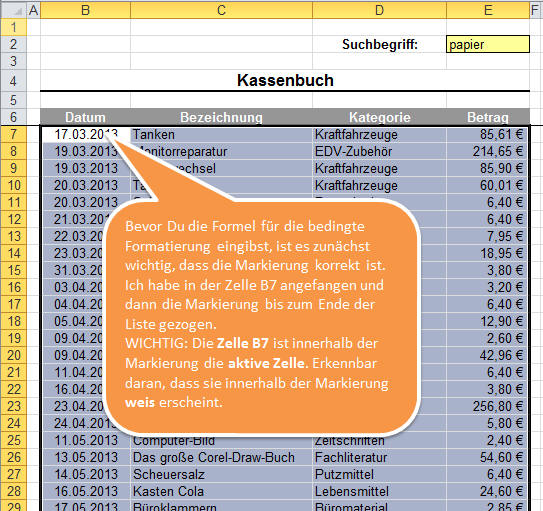The height and width of the screenshot is (511, 543).
Task: Select row header 4
Action: [x=13, y=81]
